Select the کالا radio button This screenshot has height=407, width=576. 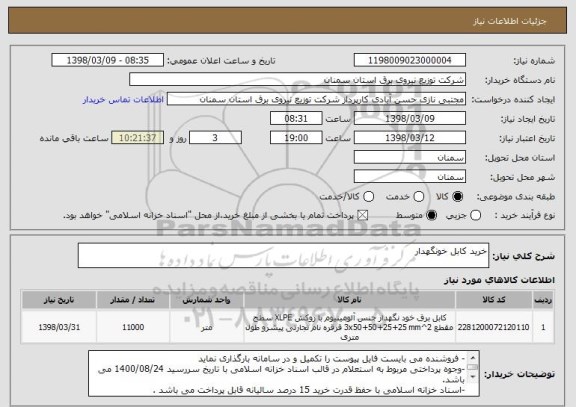tap(458, 197)
